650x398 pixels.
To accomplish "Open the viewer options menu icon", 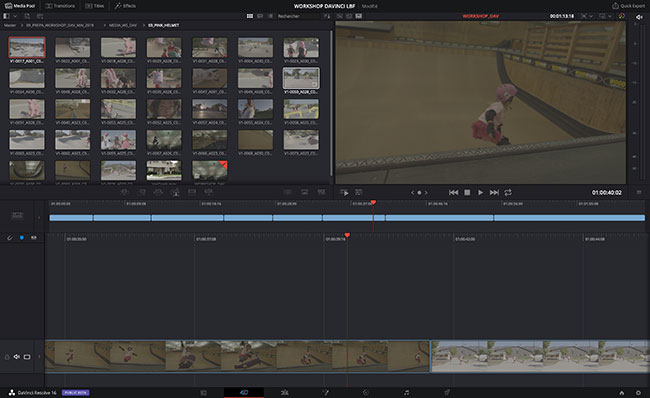I will click(x=639, y=192).
